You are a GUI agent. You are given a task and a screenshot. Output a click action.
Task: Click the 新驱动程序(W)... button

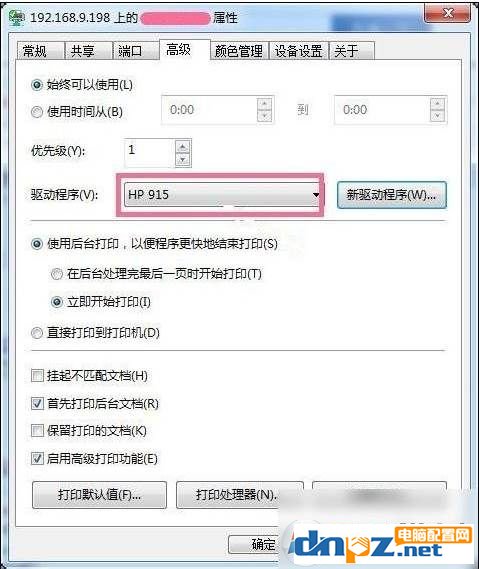pyautogui.click(x=392, y=195)
